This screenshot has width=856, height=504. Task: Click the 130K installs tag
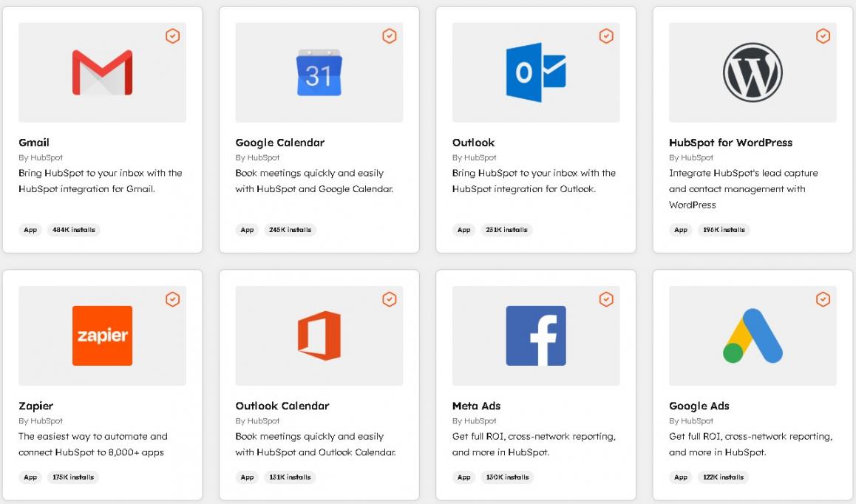(507, 477)
